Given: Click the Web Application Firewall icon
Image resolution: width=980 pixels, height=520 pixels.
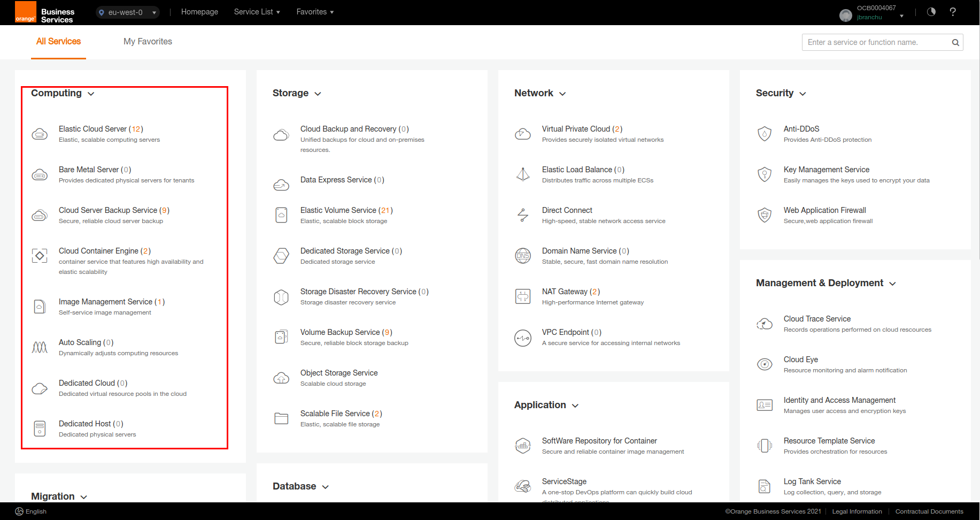Looking at the screenshot, I should pos(765,215).
